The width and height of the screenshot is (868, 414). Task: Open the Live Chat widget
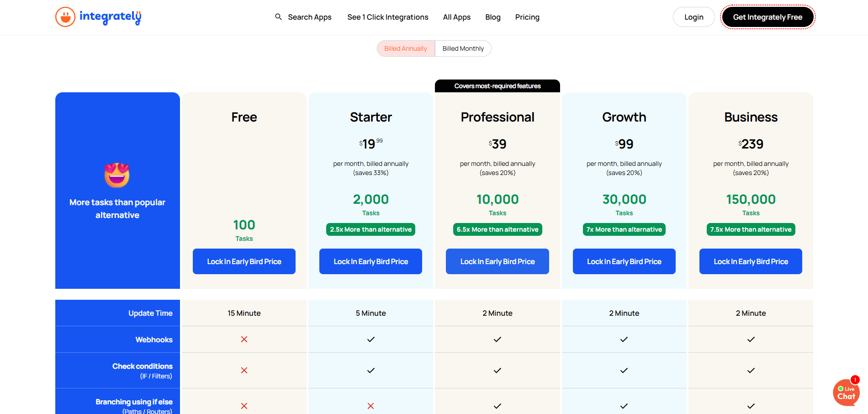click(846, 393)
